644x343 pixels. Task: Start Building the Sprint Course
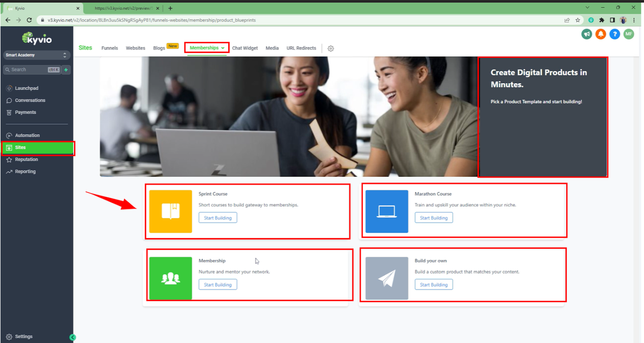[218, 218]
